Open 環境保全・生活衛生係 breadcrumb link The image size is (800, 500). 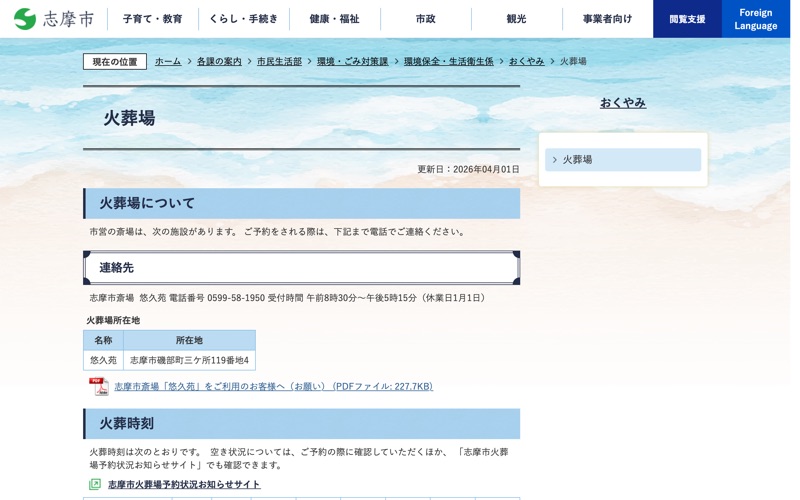tap(448, 61)
